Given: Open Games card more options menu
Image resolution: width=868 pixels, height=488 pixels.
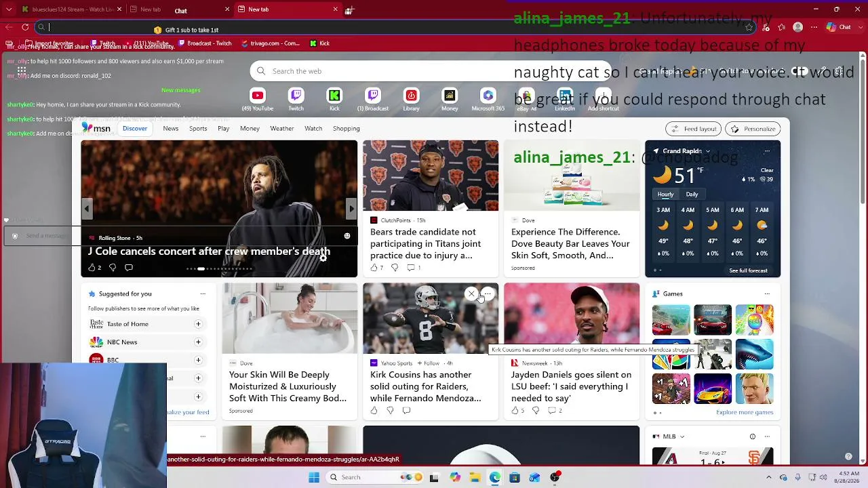Looking at the screenshot, I should tap(767, 293).
